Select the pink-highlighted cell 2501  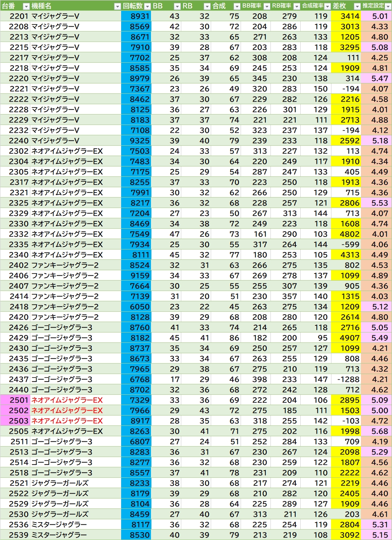[x=15, y=400]
